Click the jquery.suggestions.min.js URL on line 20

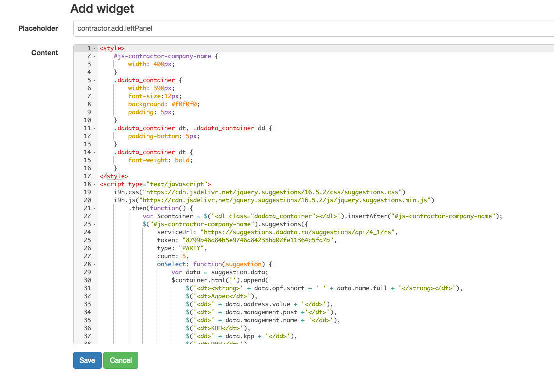pos(285,200)
